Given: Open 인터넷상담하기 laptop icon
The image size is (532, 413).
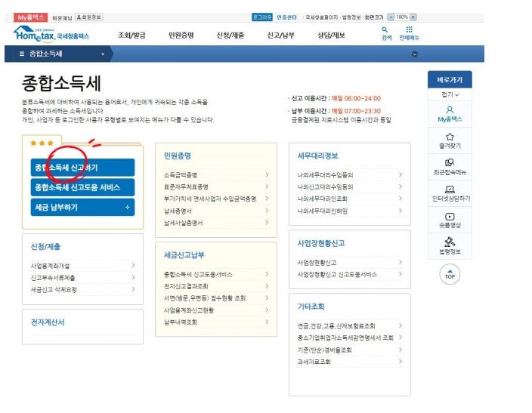Looking at the screenshot, I should click(450, 190).
